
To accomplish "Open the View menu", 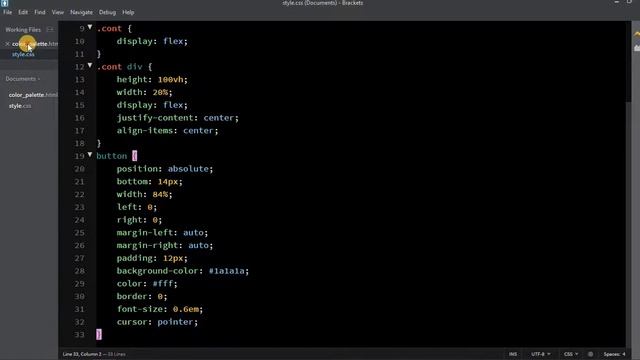I will [x=58, y=12].
